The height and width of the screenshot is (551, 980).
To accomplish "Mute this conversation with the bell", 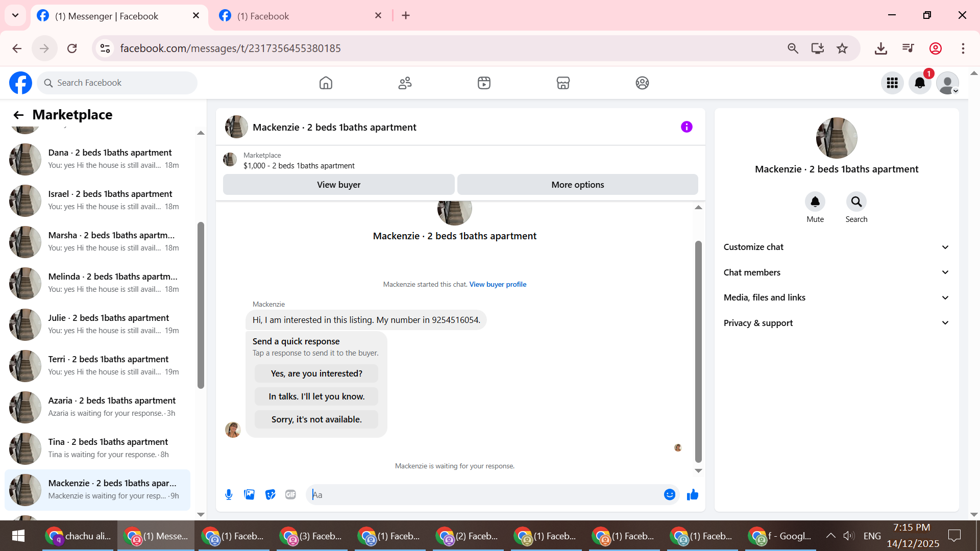I will 815,202.
